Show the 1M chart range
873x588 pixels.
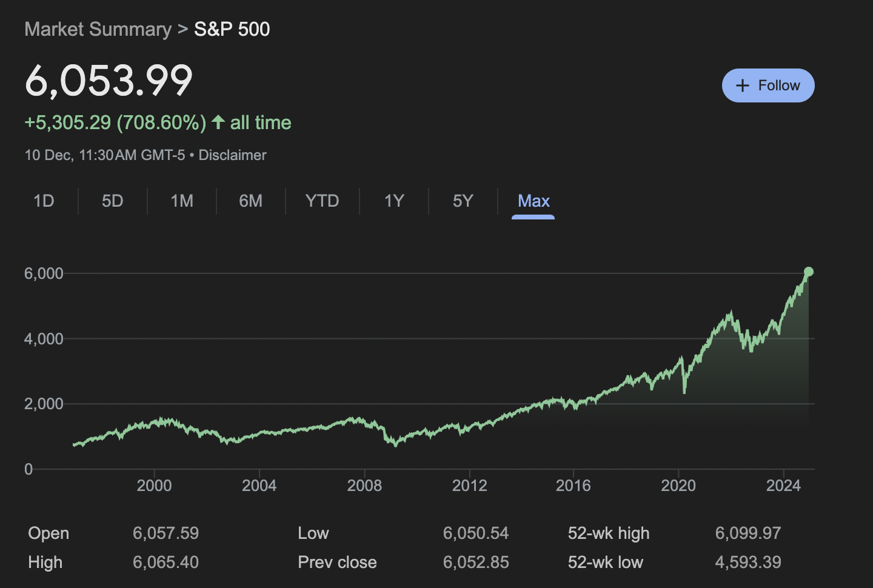pyautogui.click(x=182, y=201)
